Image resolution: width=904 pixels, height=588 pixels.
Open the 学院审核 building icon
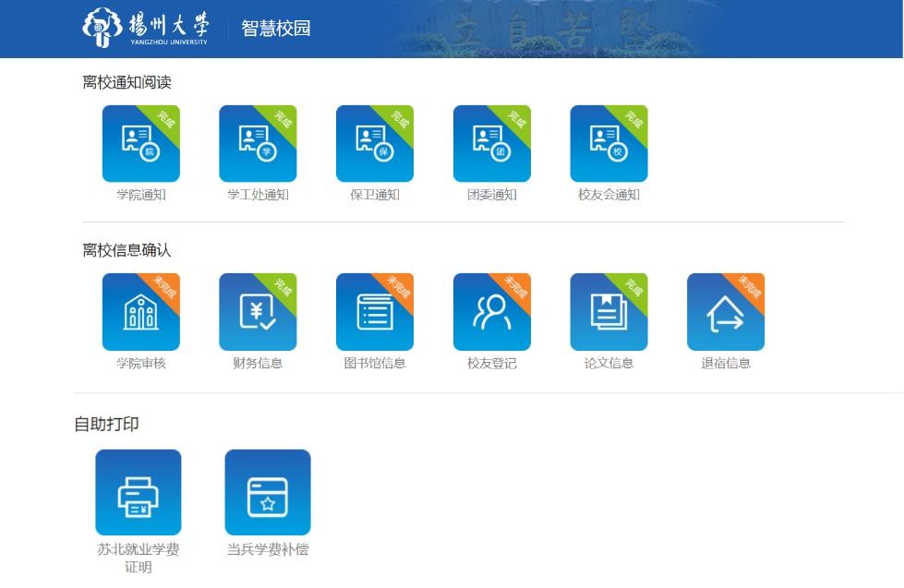click(x=140, y=312)
